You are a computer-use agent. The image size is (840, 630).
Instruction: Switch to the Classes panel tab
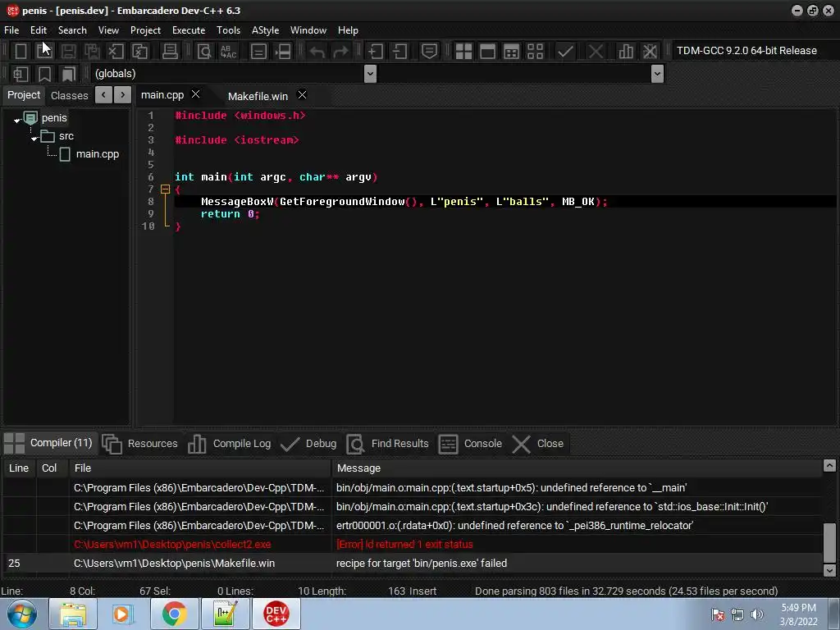click(x=69, y=95)
